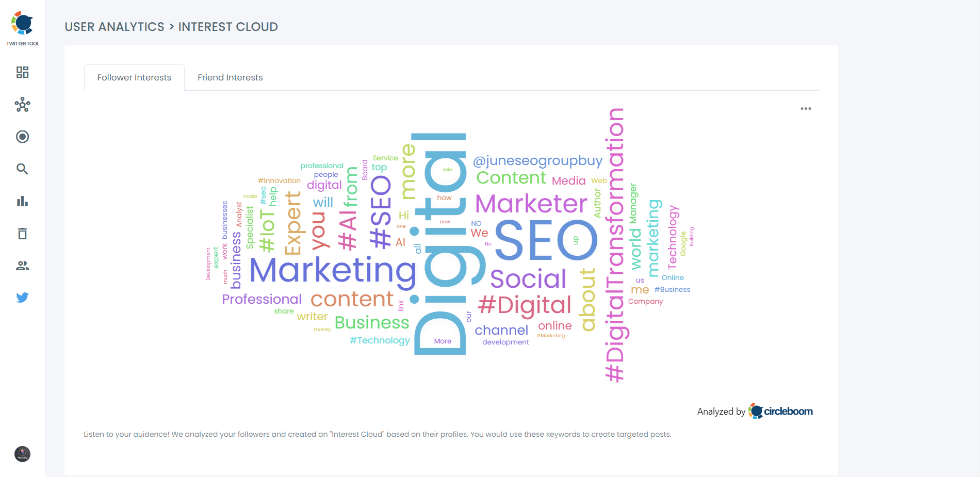Click the INTEREST CLOUD breadcrumb text
This screenshot has height=477, width=980.
point(228,27)
